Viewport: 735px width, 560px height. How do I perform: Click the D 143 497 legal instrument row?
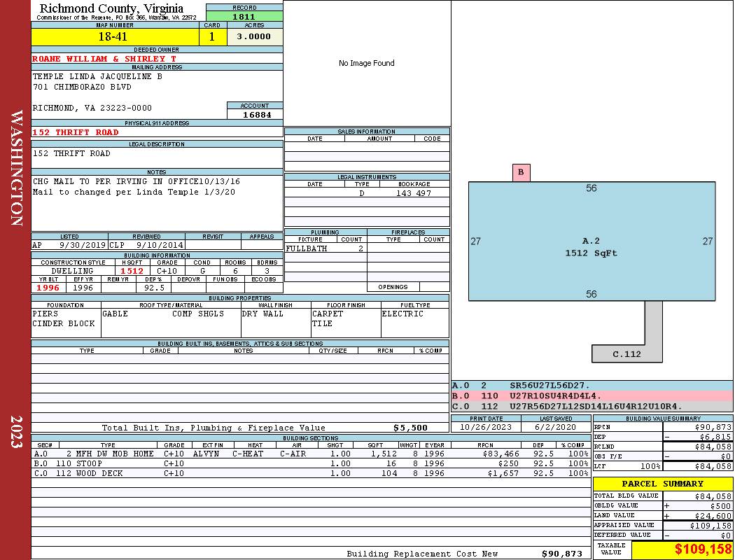coord(367,193)
